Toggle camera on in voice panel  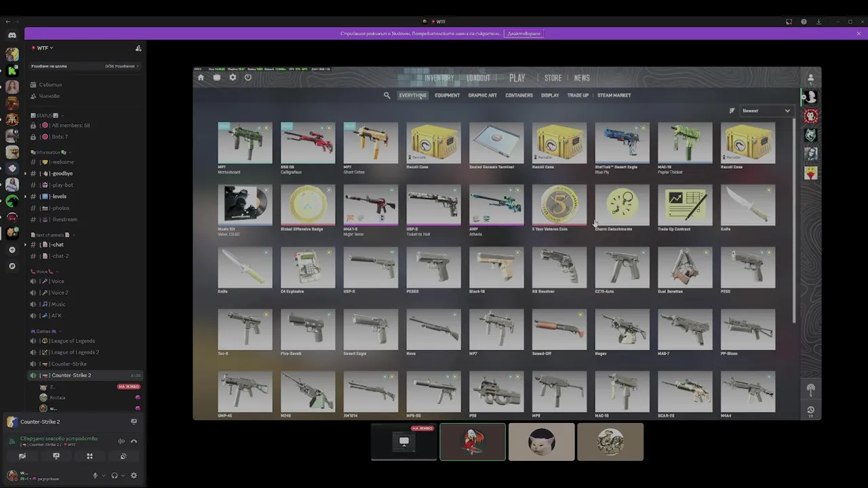[22, 456]
